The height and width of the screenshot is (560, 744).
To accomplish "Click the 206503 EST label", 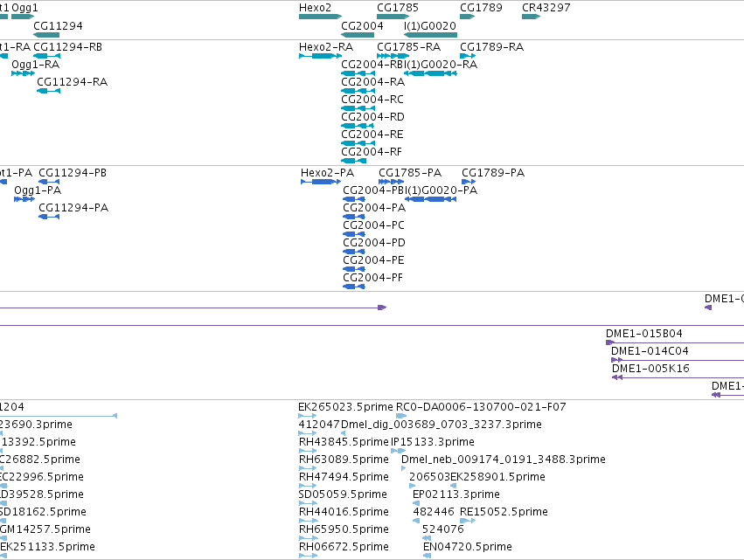I will [429, 477].
